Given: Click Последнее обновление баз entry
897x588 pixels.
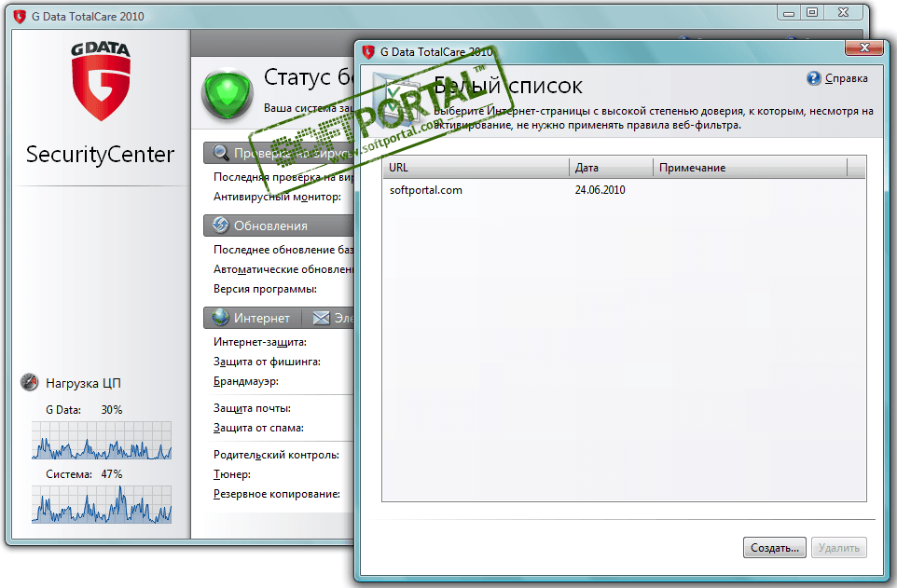Looking at the screenshot, I should click(x=283, y=250).
